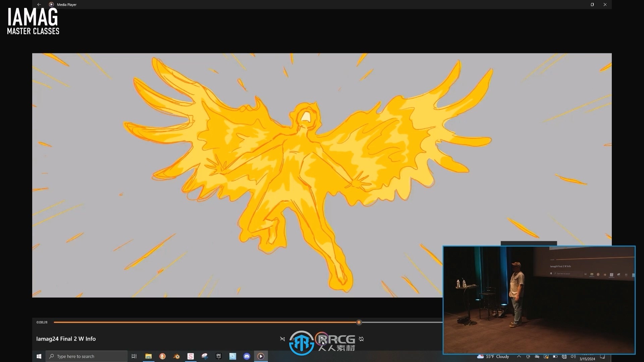Open File Explorer from the taskbar
Image resolution: width=644 pixels, height=362 pixels.
click(148, 356)
